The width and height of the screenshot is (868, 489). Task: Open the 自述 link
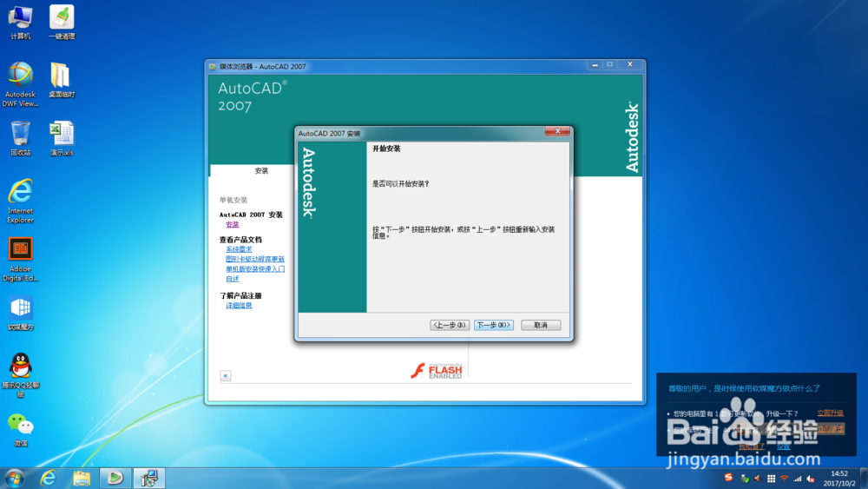point(233,279)
